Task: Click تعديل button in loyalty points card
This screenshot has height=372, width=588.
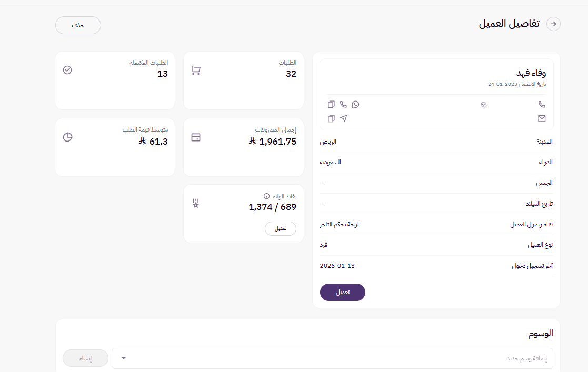Action: [x=281, y=228]
